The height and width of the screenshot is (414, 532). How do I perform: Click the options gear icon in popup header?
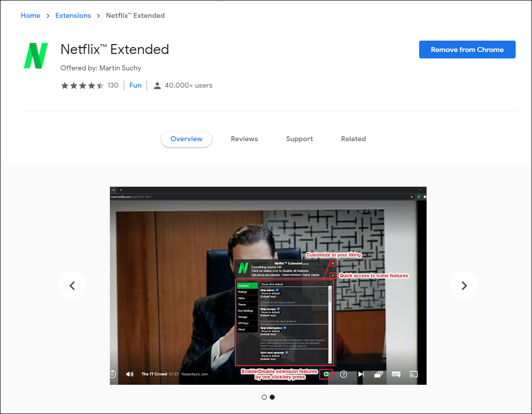point(333,263)
